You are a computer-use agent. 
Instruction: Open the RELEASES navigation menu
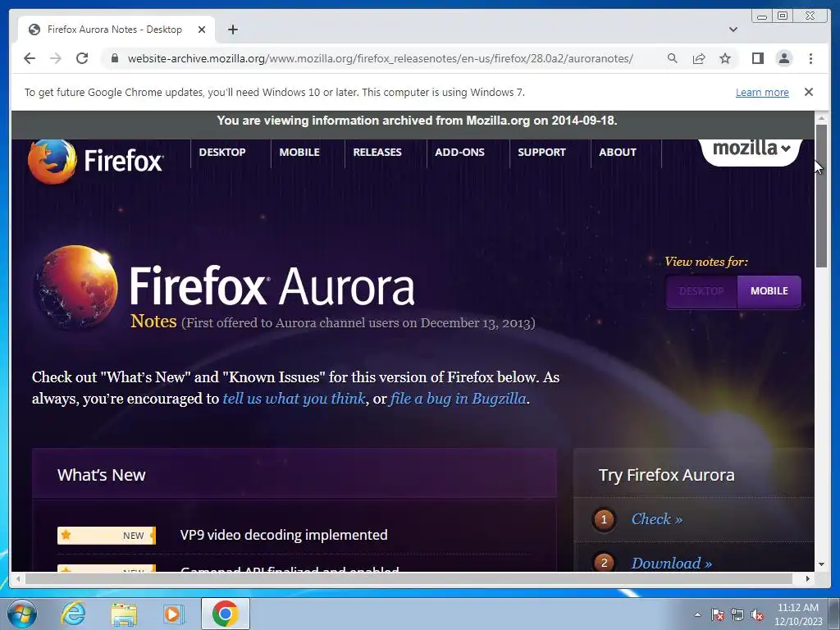tap(377, 152)
